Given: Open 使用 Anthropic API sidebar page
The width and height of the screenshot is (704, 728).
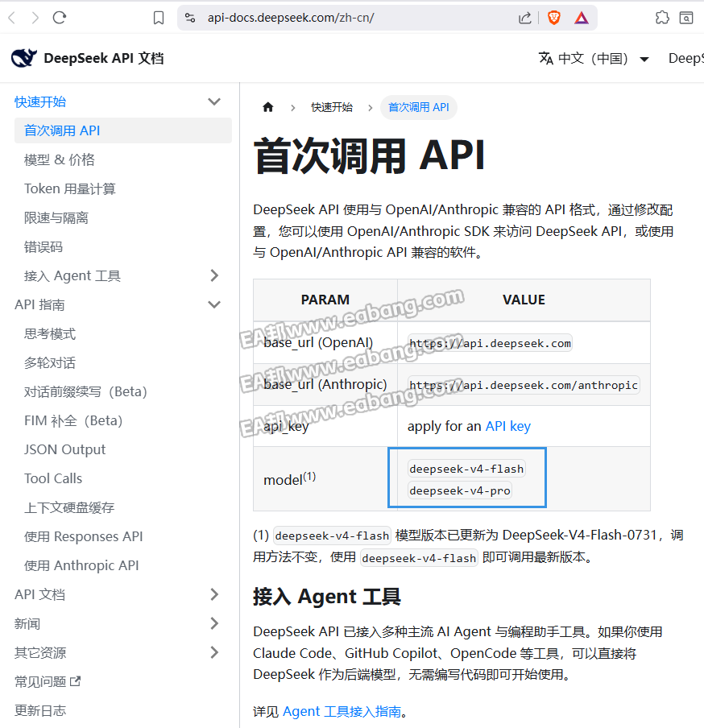Looking at the screenshot, I should [x=81, y=565].
